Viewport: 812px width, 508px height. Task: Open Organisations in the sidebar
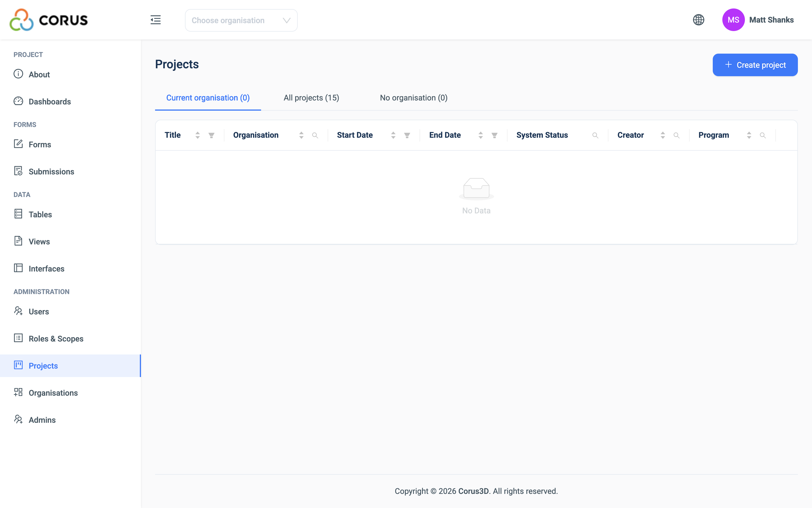pyautogui.click(x=70, y=393)
